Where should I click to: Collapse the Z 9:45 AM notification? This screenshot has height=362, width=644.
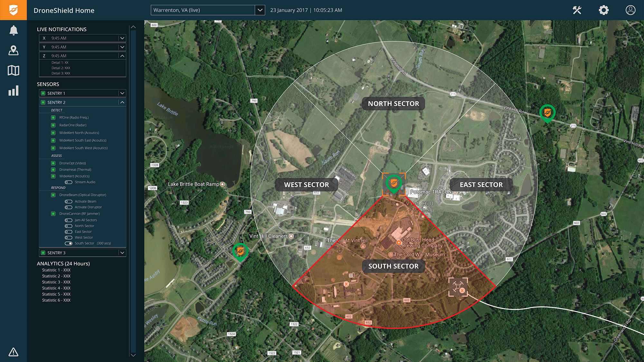pyautogui.click(x=122, y=56)
